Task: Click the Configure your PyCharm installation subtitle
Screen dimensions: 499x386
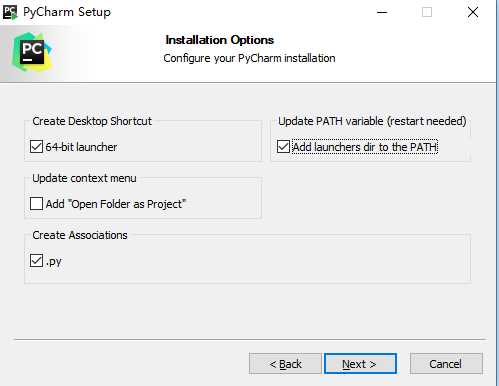Action: [x=249, y=58]
